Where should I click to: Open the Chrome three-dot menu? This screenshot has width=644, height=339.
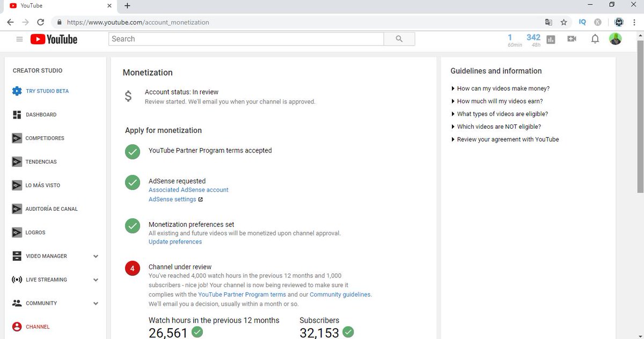click(635, 23)
